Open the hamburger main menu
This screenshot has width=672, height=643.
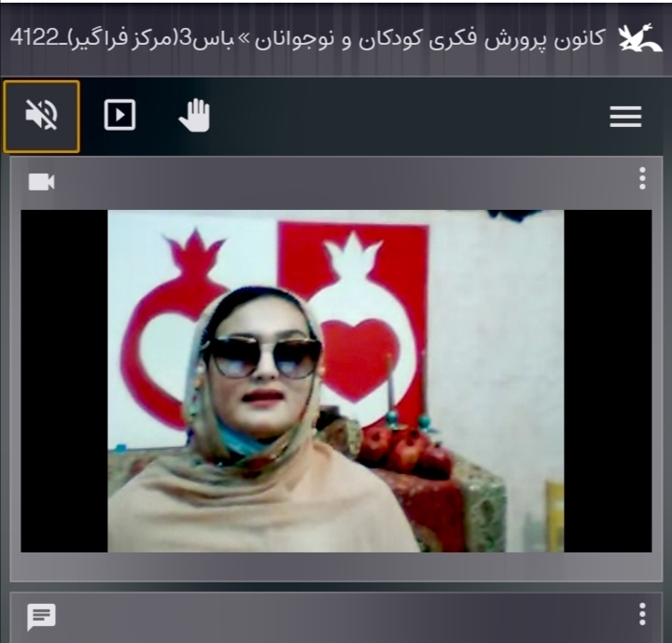624,116
